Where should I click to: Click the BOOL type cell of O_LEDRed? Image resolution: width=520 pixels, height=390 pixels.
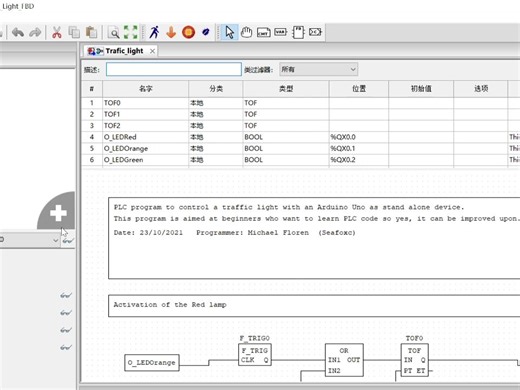click(286, 137)
